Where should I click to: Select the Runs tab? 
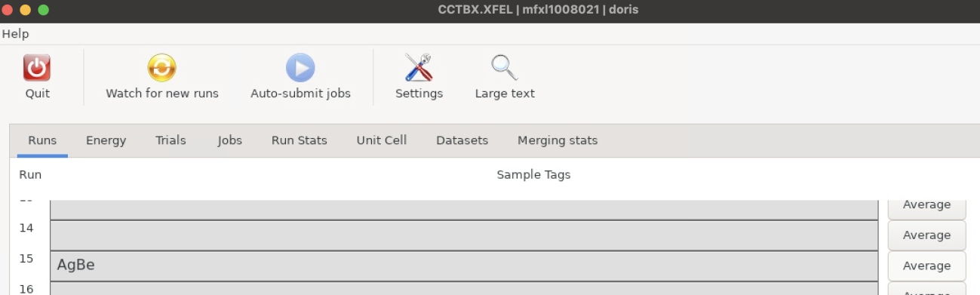42,140
